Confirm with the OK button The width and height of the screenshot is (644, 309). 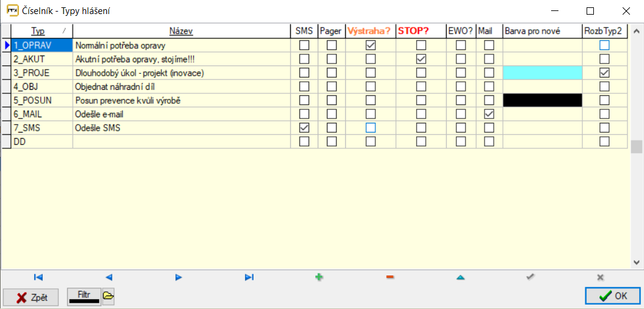612,296
